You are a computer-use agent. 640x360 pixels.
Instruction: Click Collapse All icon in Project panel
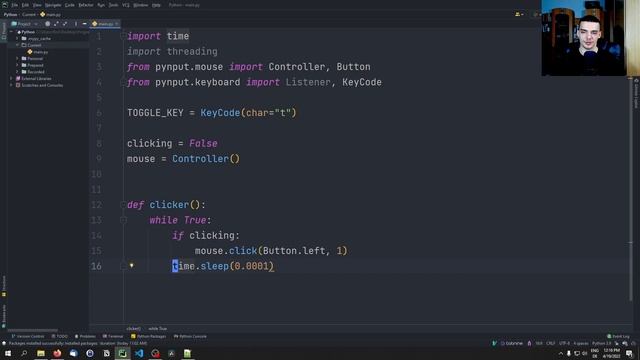coord(65,24)
